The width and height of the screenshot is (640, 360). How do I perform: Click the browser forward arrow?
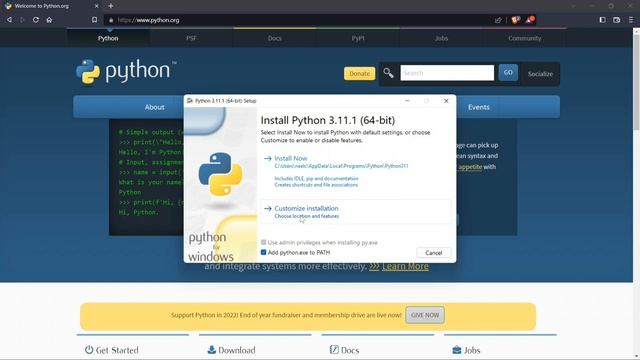tap(22, 20)
